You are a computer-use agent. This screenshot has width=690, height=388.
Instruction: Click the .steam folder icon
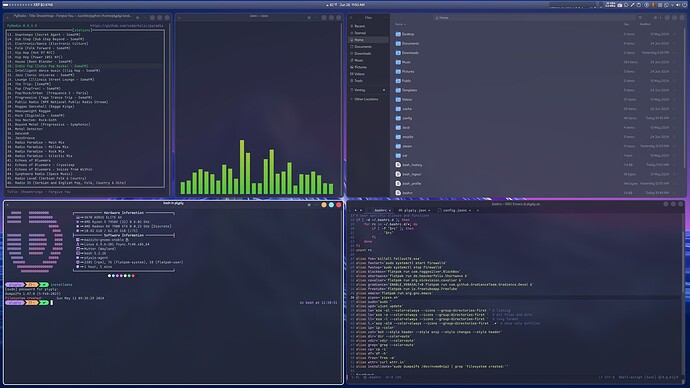pyautogui.click(x=398, y=146)
